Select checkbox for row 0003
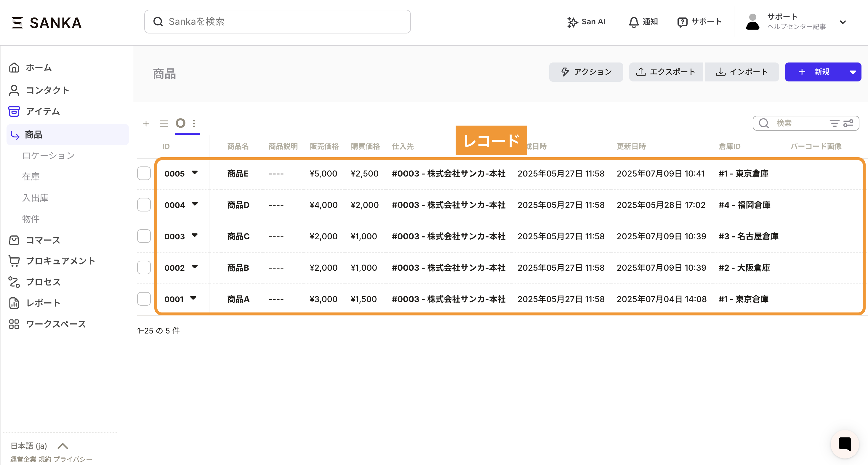Screen dimensions: 868x465 [144, 236]
